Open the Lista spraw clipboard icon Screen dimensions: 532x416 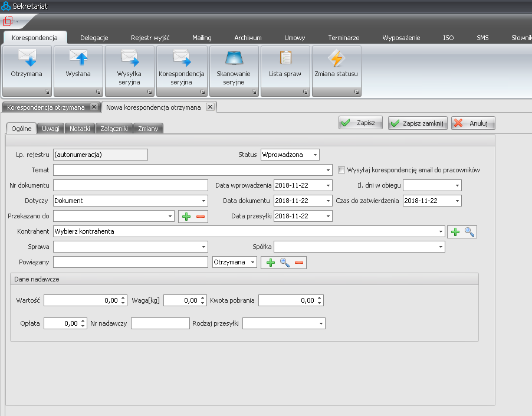click(x=285, y=58)
